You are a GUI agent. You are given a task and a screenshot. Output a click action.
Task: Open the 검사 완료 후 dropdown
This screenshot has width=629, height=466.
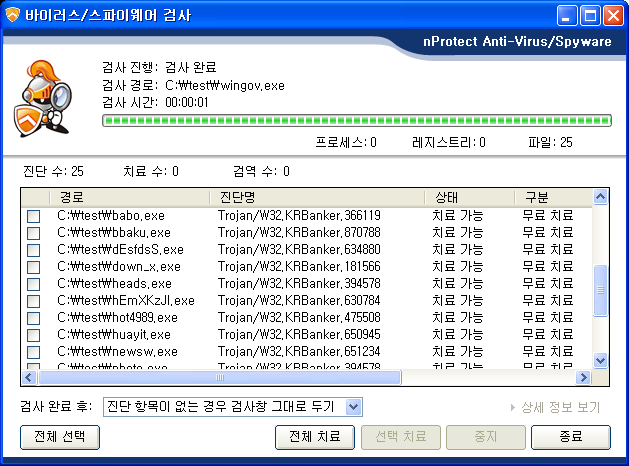click(353, 407)
